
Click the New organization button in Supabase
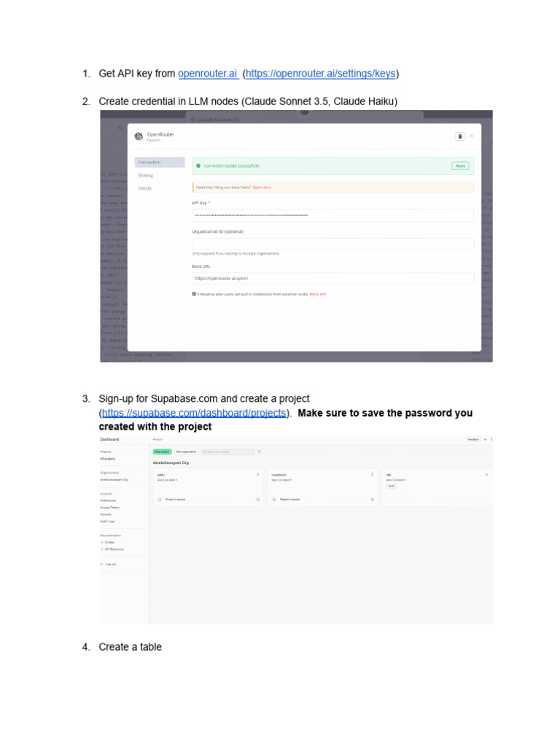(x=186, y=452)
